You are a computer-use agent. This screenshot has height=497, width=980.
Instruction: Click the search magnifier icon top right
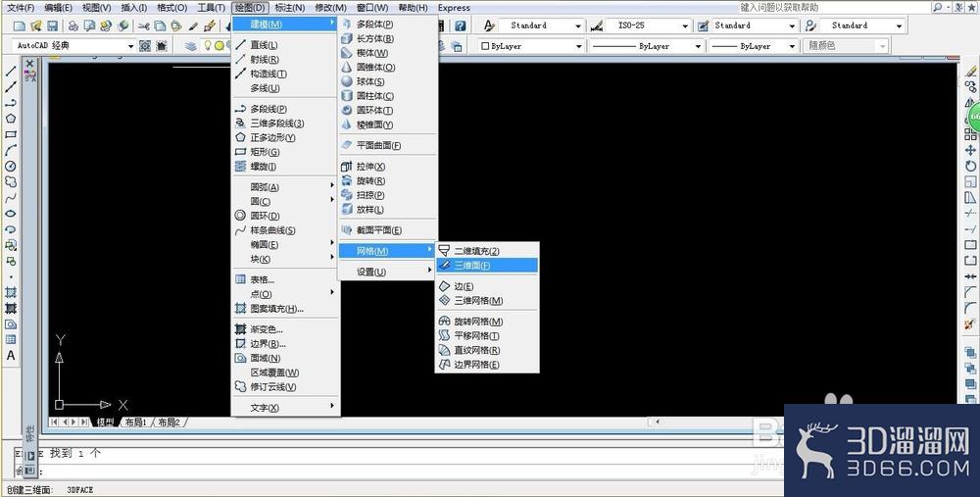[x=938, y=8]
